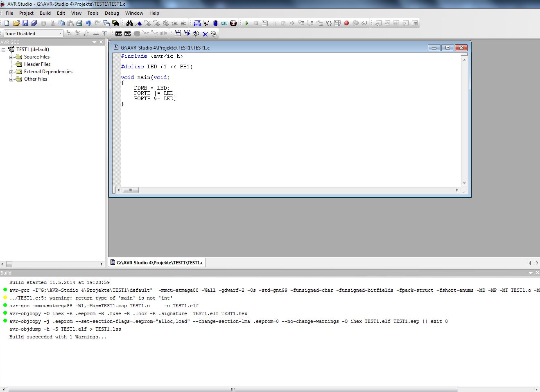Click the code editor horizontal scrollbar thumb

[x=131, y=190]
